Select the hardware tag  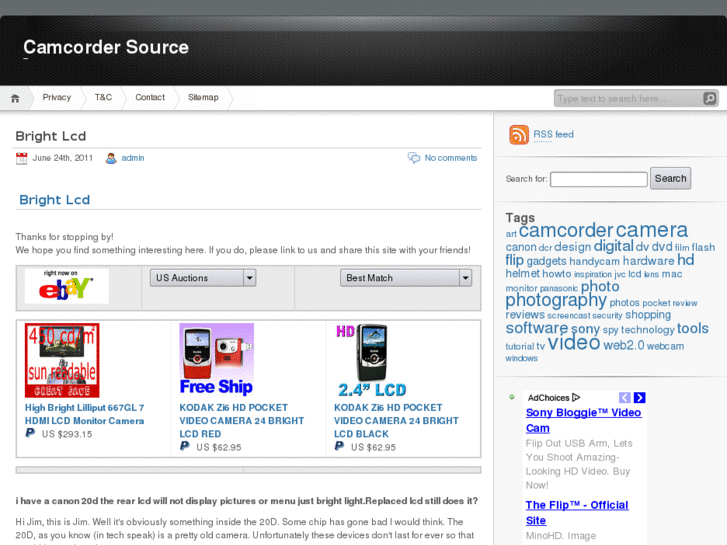[x=648, y=261]
